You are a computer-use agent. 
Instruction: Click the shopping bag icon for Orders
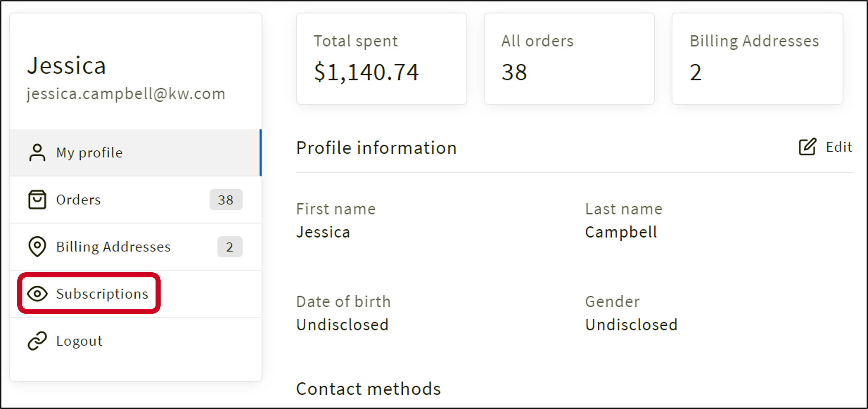coord(37,199)
